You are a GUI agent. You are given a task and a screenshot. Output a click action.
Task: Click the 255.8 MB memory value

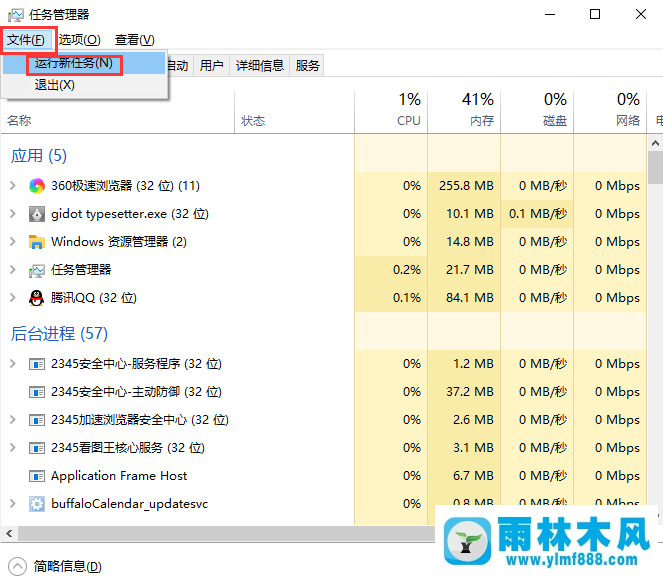(466, 186)
